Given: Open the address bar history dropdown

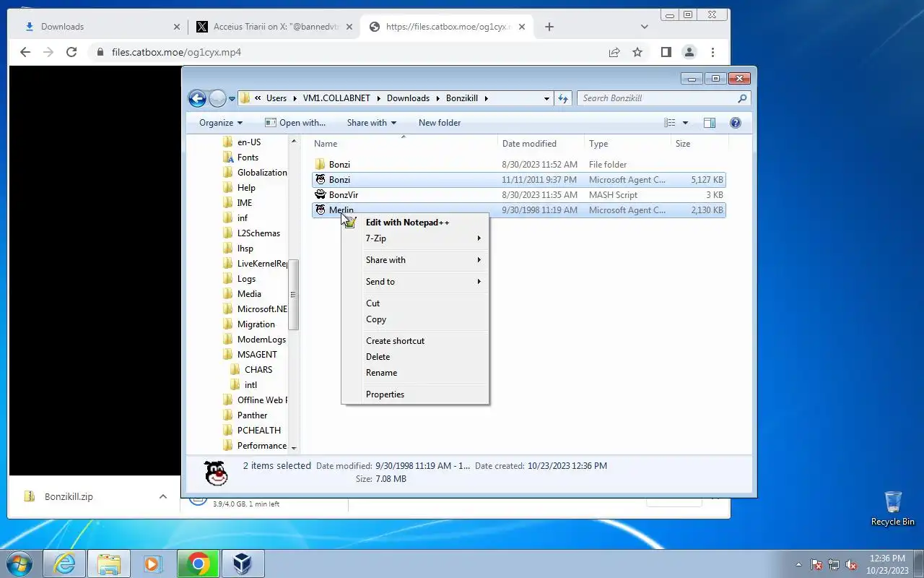Looking at the screenshot, I should point(546,98).
